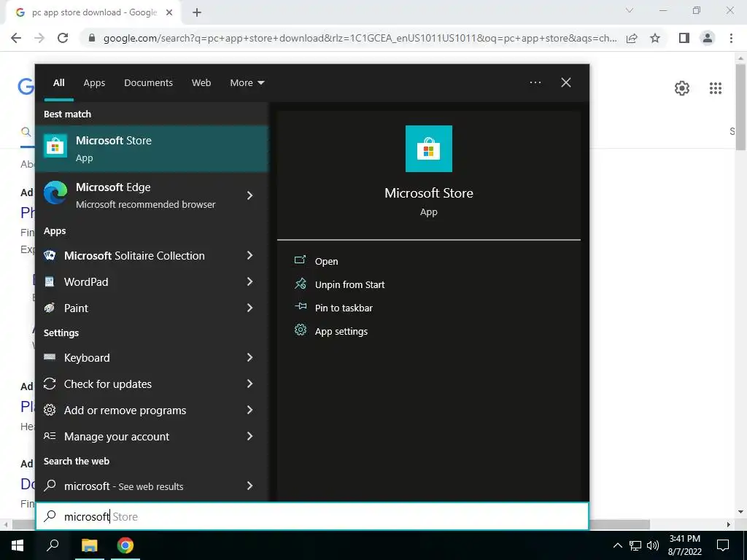This screenshot has width=747, height=560.
Task: Close the Windows search panel
Action: point(566,82)
